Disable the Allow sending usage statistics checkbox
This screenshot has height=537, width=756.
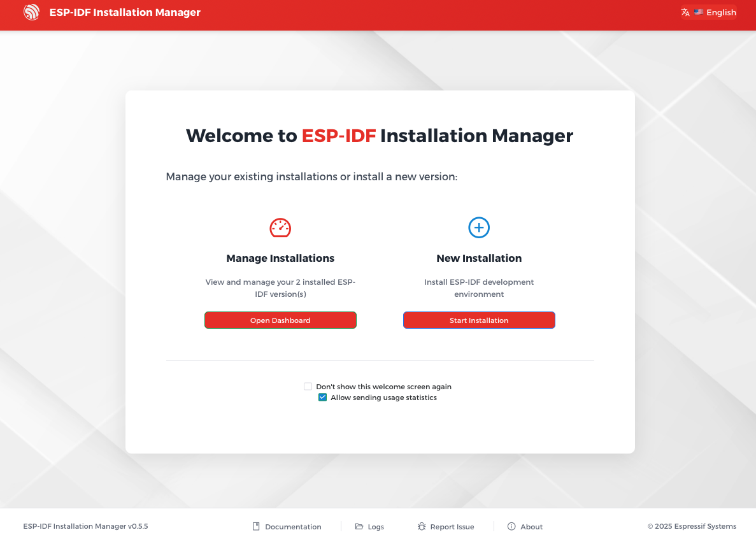322,397
